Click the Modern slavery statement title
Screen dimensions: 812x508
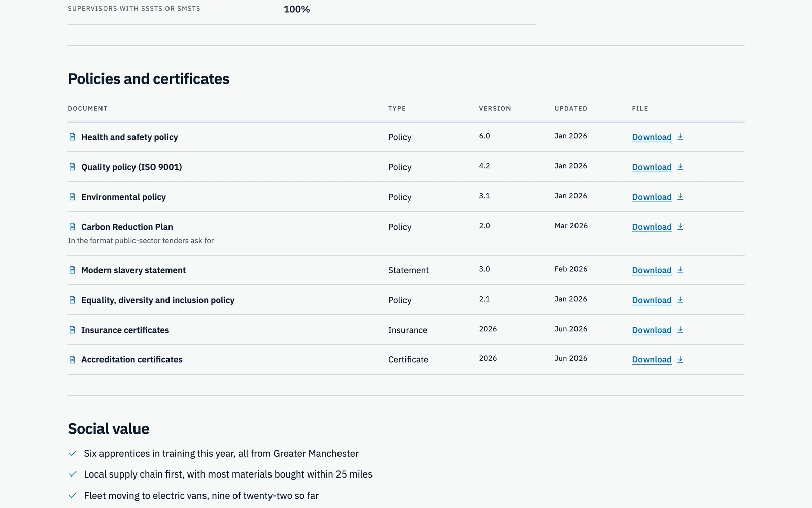click(x=133, y=270)
